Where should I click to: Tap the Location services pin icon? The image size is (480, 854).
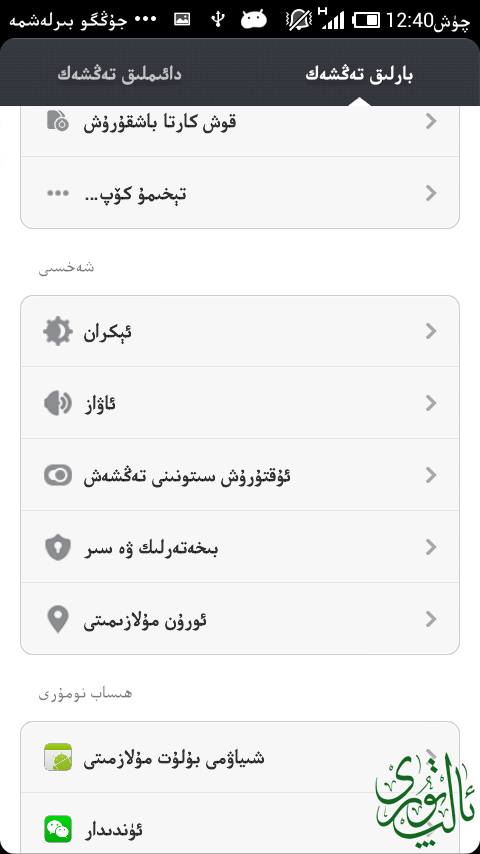(58, 619)
